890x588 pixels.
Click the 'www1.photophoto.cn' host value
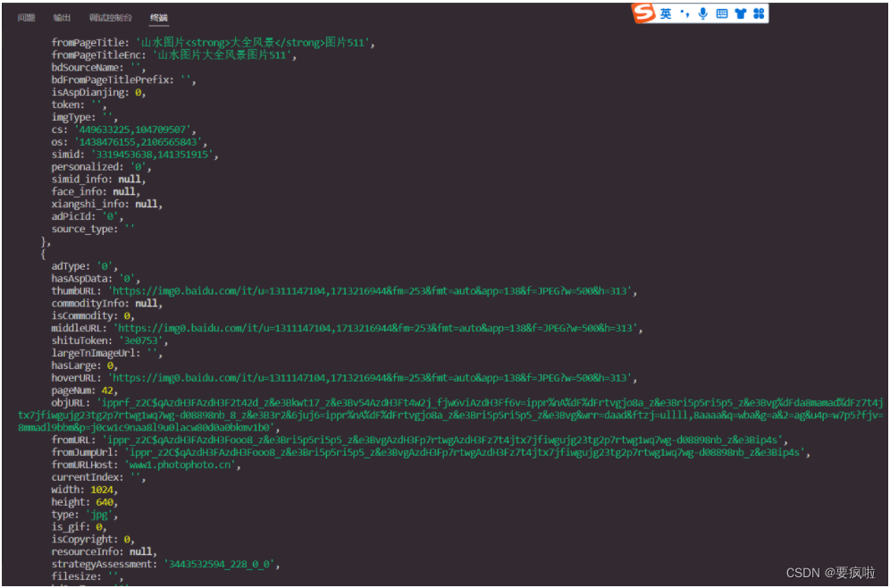[180, 465]
